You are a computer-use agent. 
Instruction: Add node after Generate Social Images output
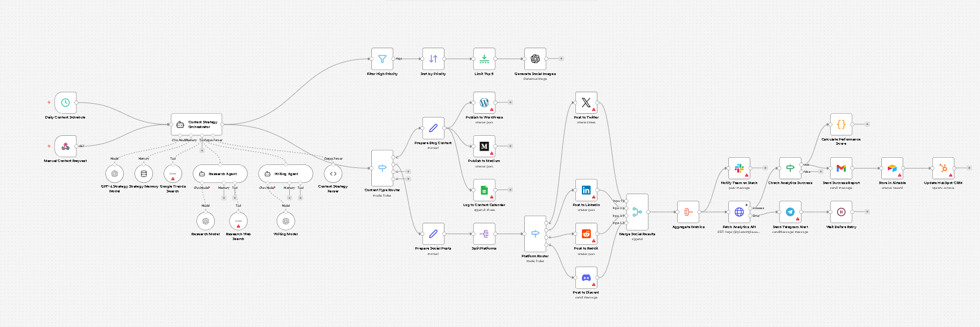coord(561,59)
